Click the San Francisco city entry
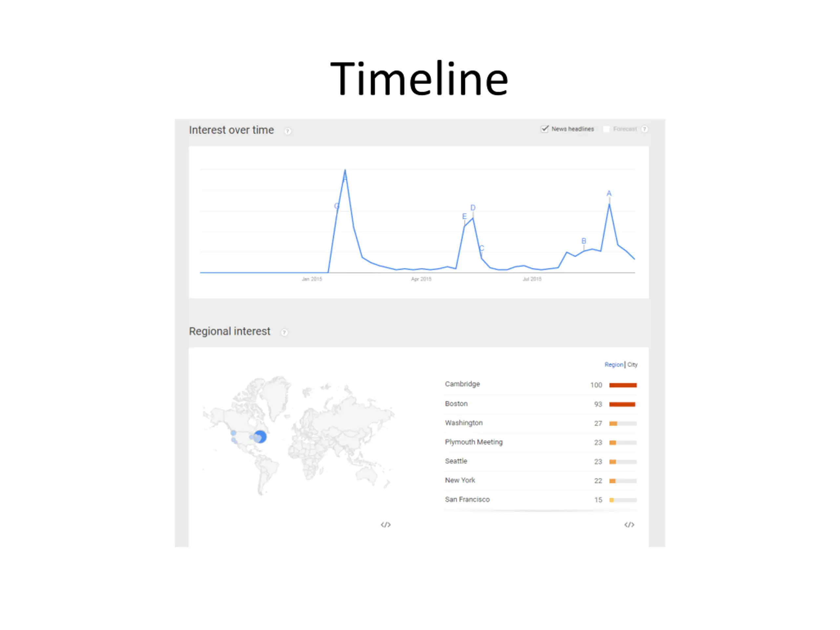The height and width of the screenshot is (630, 840). click(467, 499)
